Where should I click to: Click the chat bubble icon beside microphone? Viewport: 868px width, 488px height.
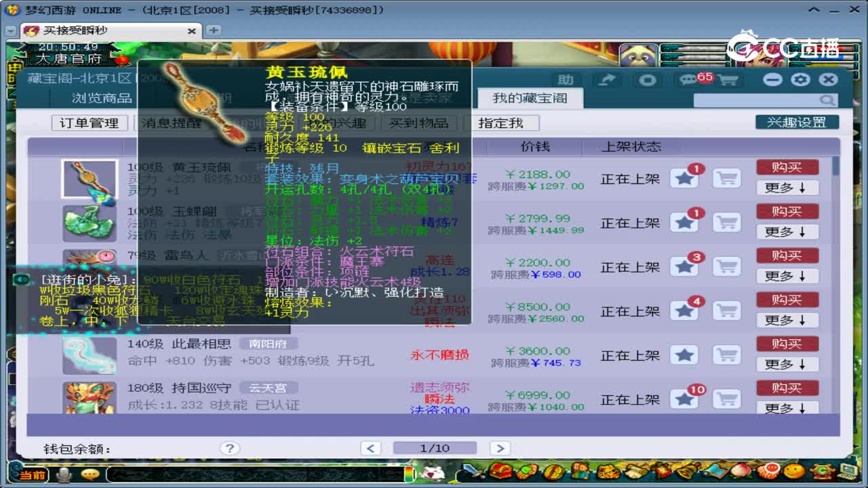coord(90,474)
